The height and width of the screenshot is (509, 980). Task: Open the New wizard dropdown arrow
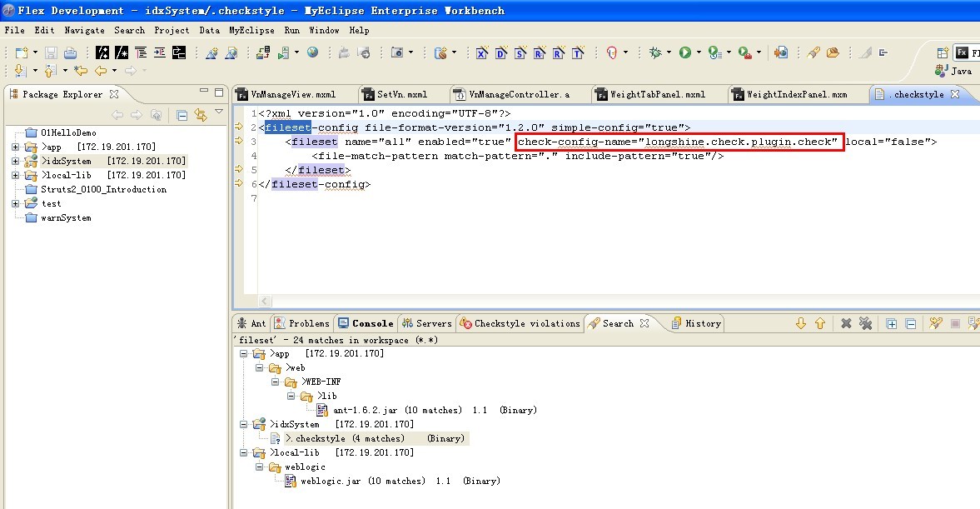click(x=35, y=52)
